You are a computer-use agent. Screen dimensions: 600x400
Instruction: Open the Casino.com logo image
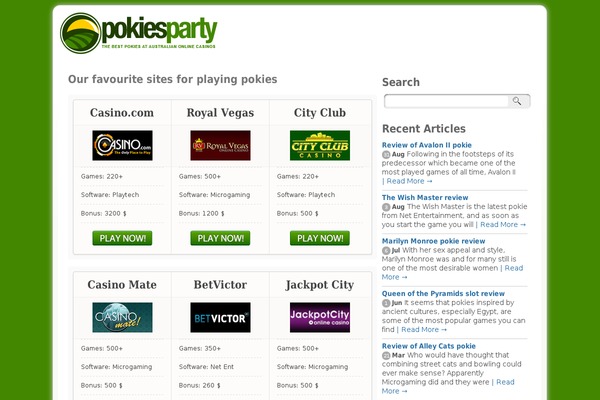pyautogui.click(x=122, y=145)
